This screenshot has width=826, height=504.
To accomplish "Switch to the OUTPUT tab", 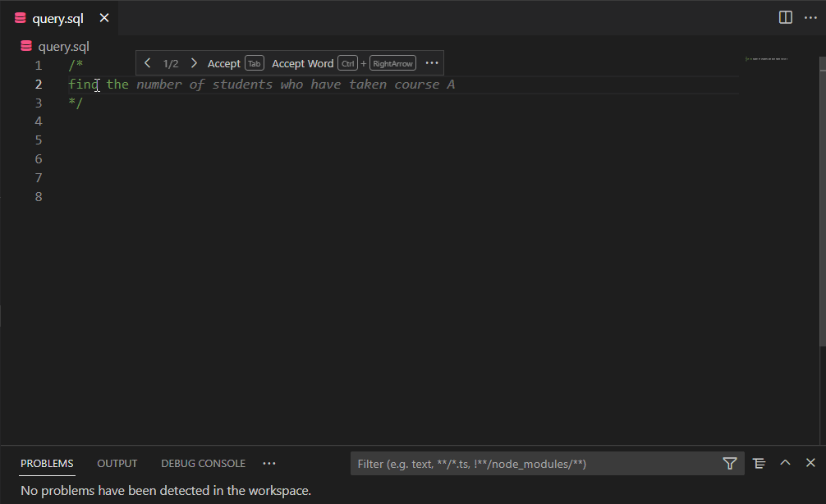I will [x=117, y=463].
